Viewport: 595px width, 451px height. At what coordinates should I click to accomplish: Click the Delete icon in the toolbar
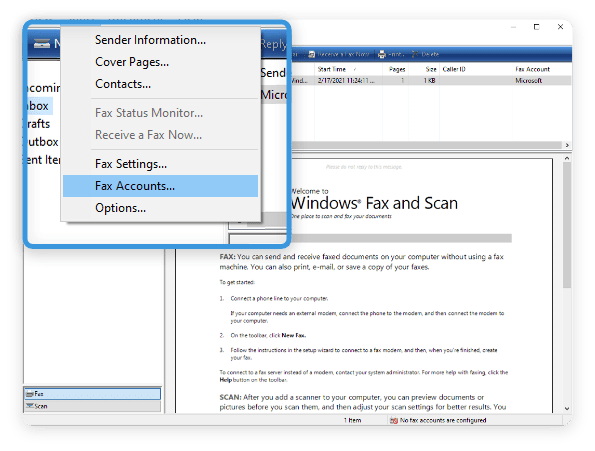[x=415, y=54]
